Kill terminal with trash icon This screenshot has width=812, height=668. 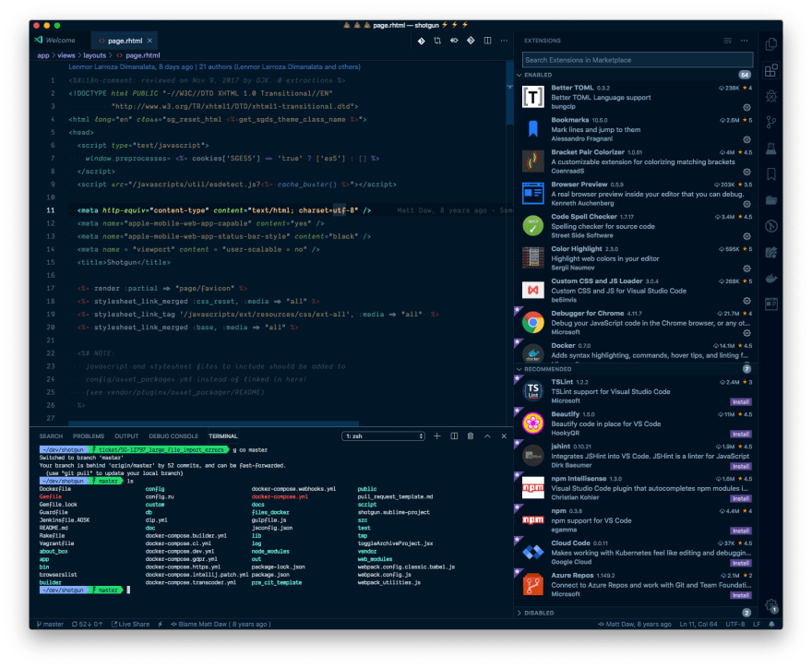[x=471, y=436]
